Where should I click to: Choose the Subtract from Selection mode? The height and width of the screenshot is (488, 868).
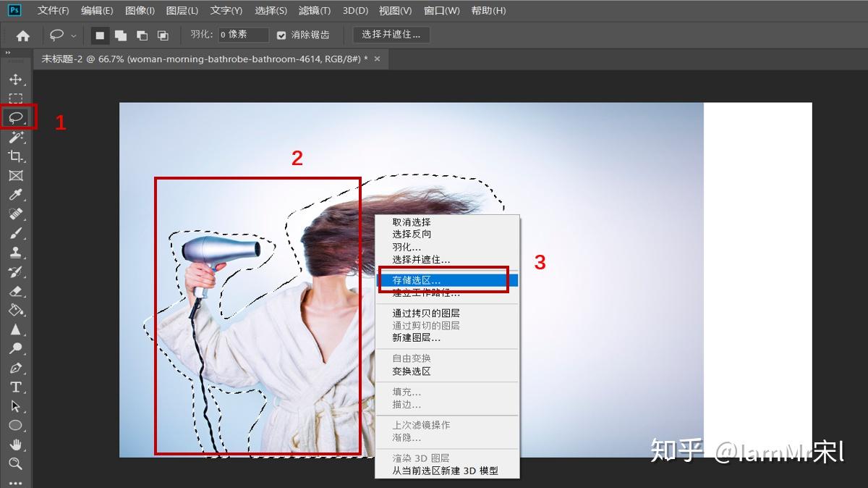point(142,35)
